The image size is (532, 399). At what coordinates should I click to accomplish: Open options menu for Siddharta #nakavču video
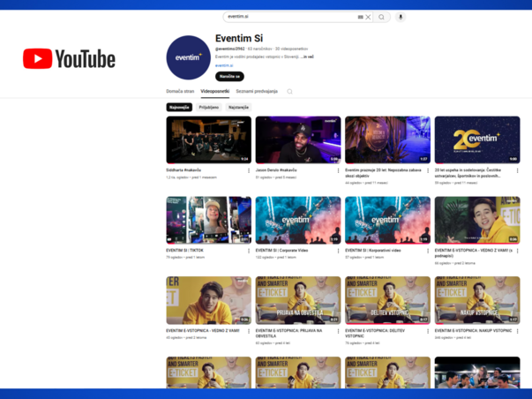249,170
